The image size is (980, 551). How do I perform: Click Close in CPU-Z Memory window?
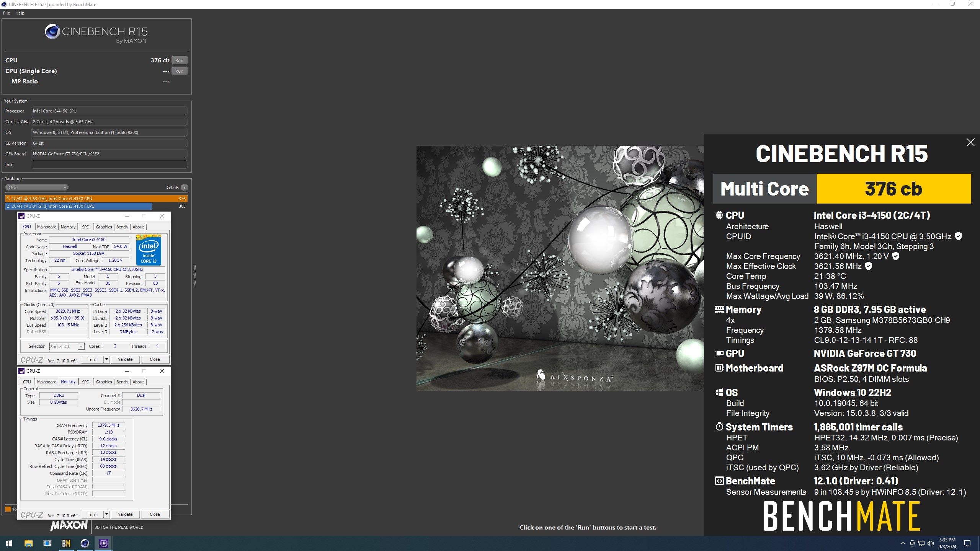point(155,514)
